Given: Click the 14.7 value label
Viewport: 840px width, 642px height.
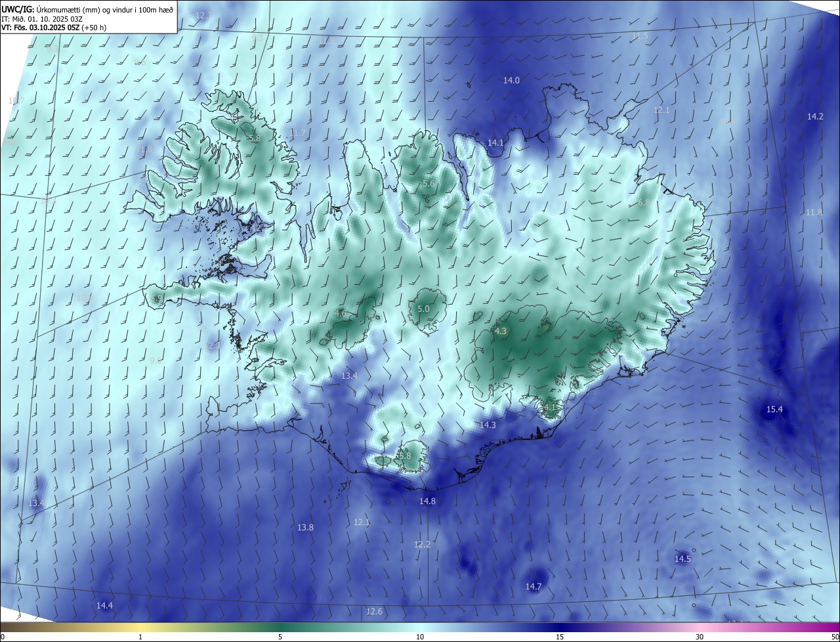Looking at the screenshot, I should [534, 586].
